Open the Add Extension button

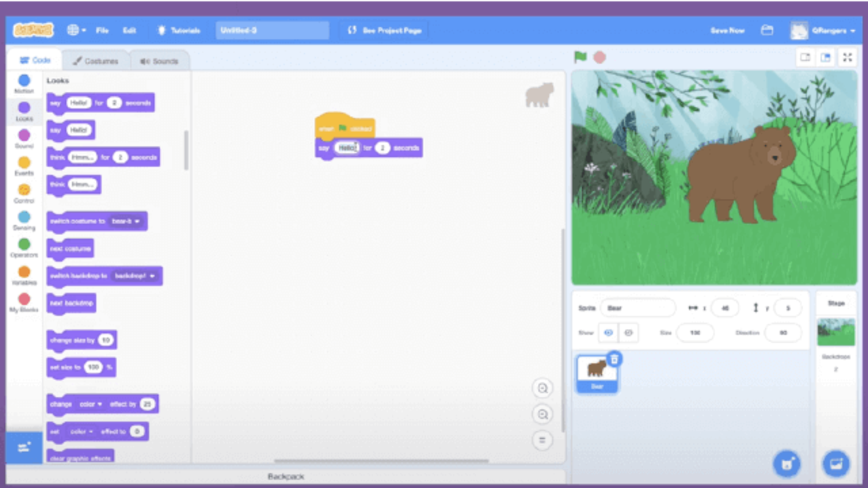pos(24,447)
